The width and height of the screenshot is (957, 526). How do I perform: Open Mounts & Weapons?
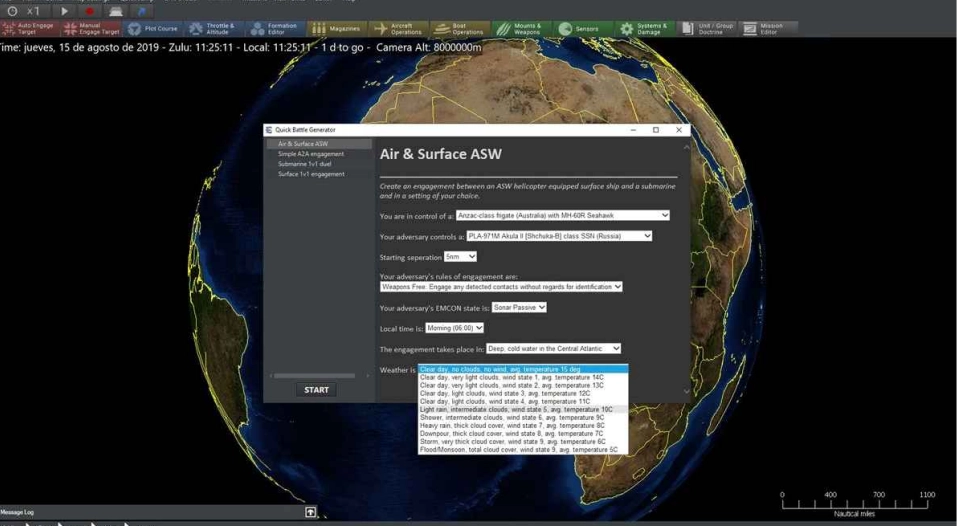pos(522,29)
